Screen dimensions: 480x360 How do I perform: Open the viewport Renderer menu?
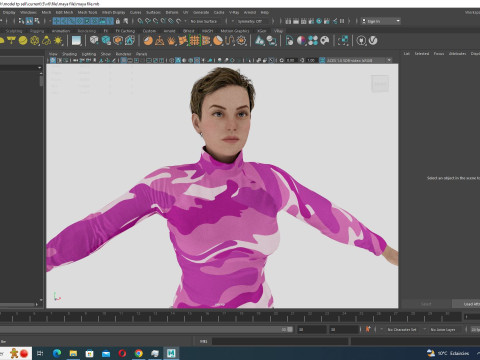[x=123, y=54]
